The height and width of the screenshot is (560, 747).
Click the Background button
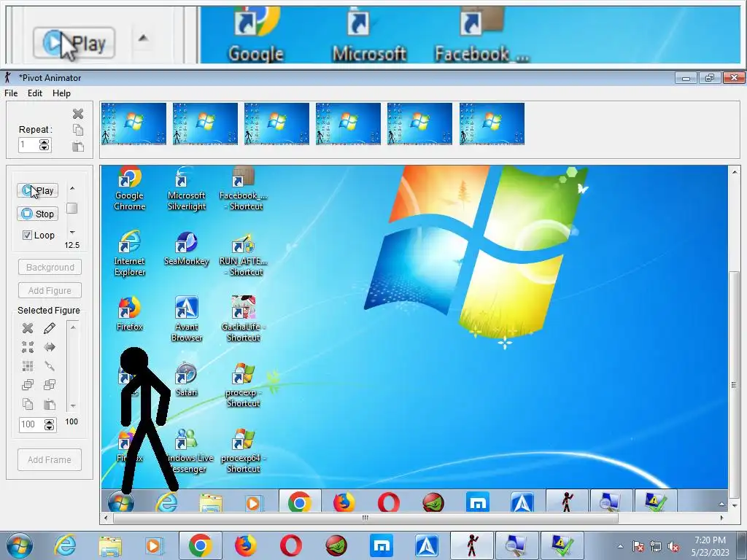50,267
